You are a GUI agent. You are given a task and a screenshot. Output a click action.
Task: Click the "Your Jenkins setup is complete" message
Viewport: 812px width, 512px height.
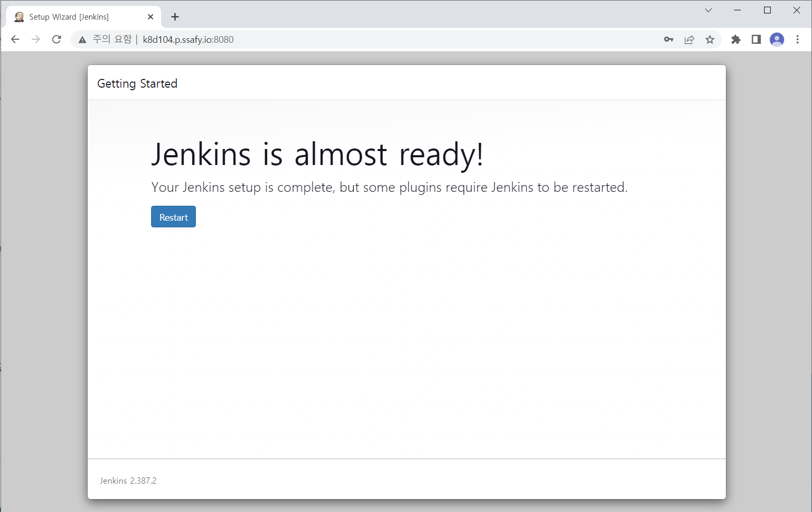[x=389, y=187]
